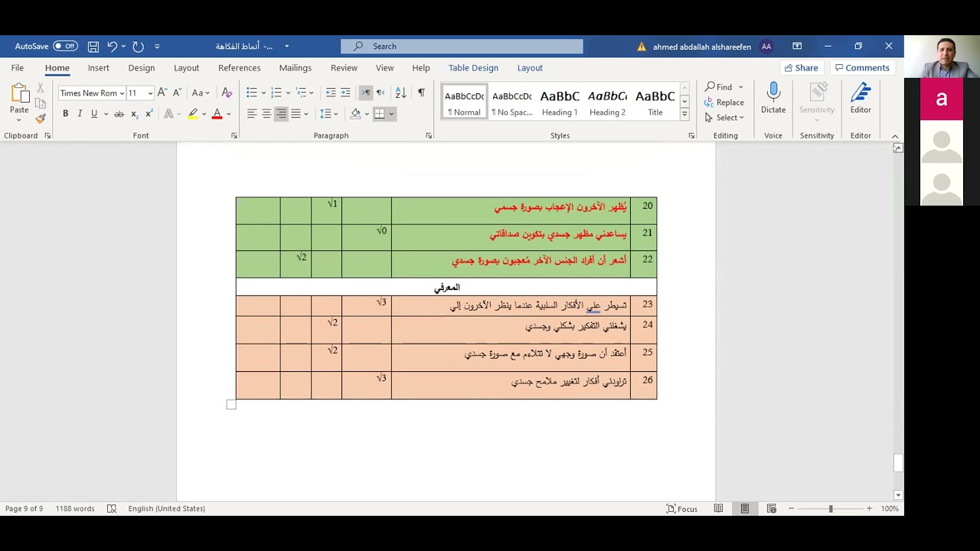The height and width of the screenshot is (551, 980).
Task: Switch to the Insert tab
Action: coord(98,67)
